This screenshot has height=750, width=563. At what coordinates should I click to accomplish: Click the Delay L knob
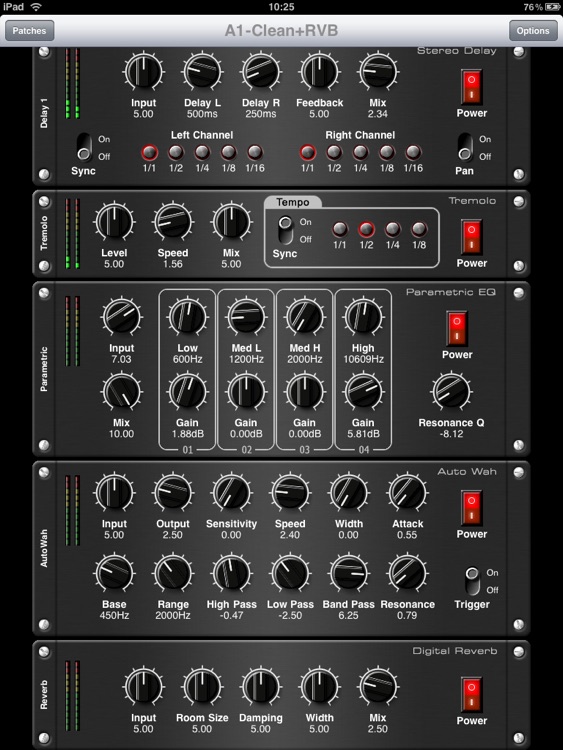click(202, 72)
